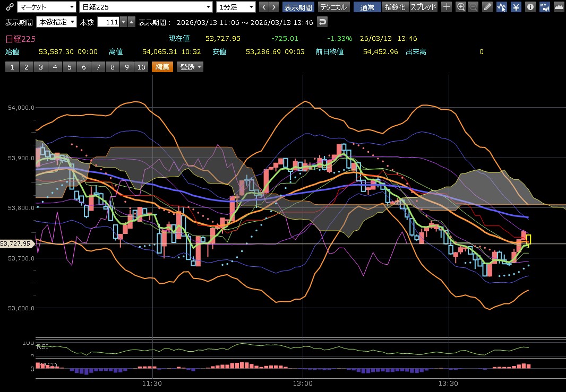Click the zoom out magnifier icon

click(474, 7)
